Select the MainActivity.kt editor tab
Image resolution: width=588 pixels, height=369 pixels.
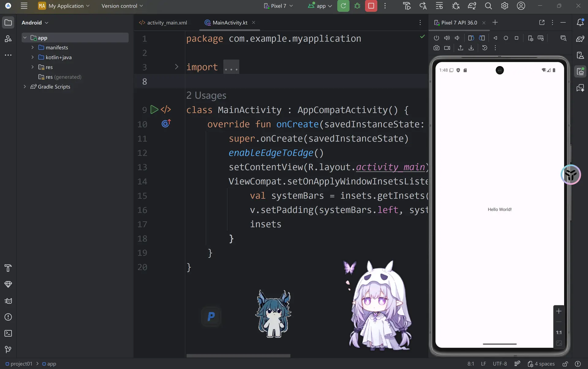point(230,23)
